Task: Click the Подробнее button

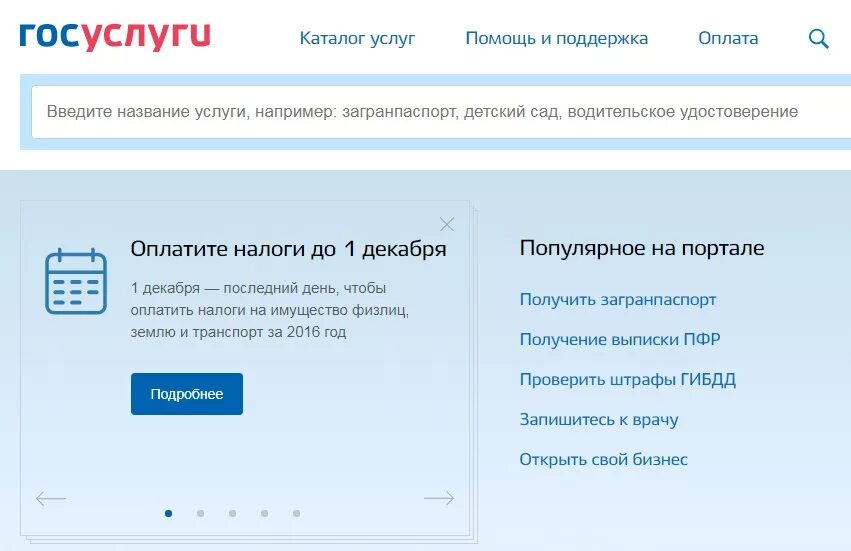Action: tap(187, 394)
